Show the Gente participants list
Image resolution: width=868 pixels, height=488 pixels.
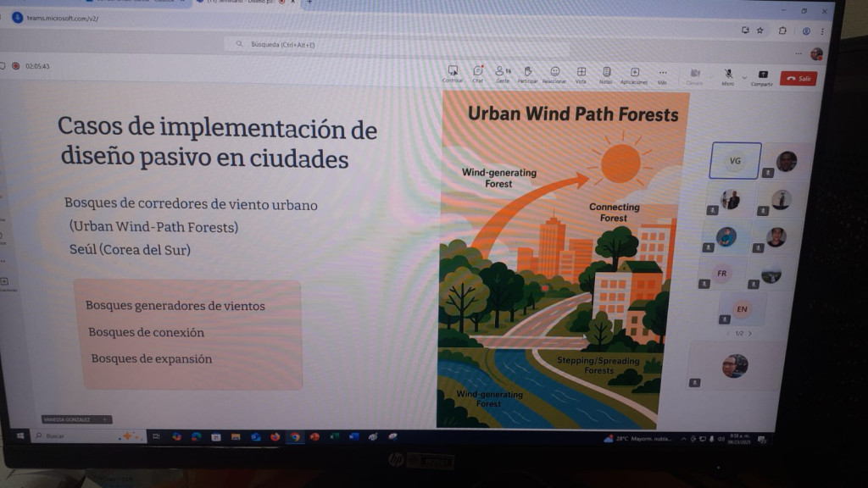coord(501,73)
